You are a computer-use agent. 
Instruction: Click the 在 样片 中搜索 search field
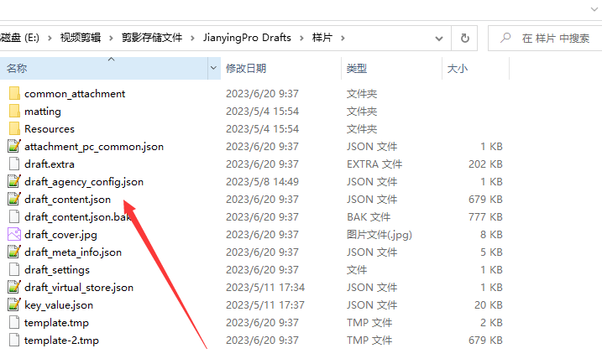545,38
